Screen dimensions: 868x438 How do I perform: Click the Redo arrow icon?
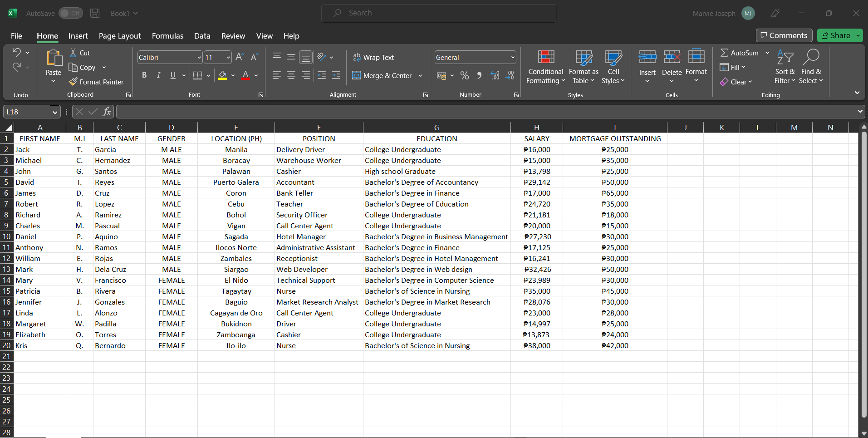(x=17, y=67)
